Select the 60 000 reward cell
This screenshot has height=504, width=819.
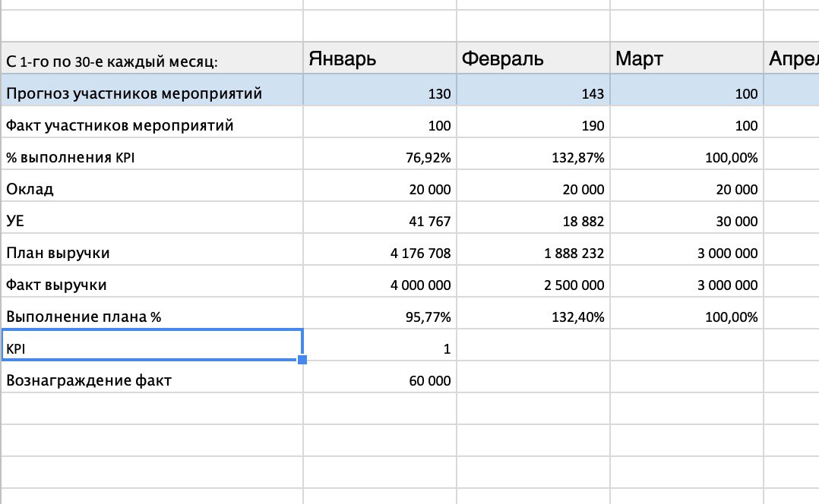click(379, 380)
